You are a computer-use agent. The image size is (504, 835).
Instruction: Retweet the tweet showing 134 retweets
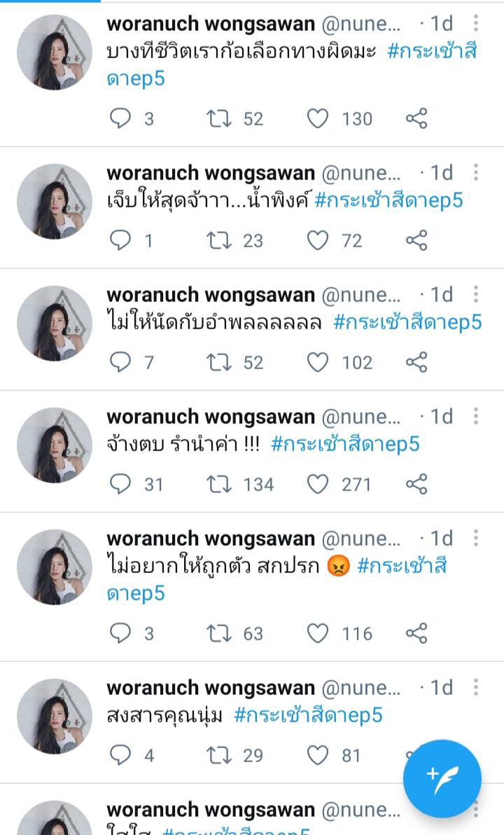[x=218, y=484]
